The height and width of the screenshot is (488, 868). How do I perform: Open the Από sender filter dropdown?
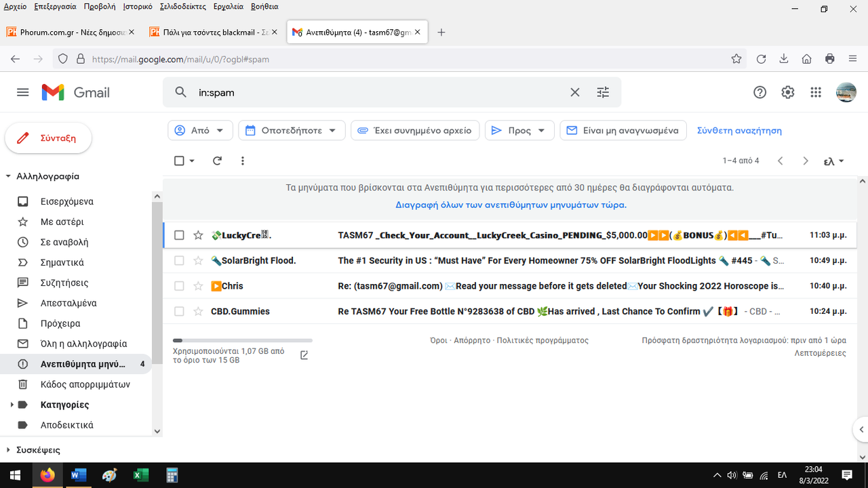(x=200, y=130)
